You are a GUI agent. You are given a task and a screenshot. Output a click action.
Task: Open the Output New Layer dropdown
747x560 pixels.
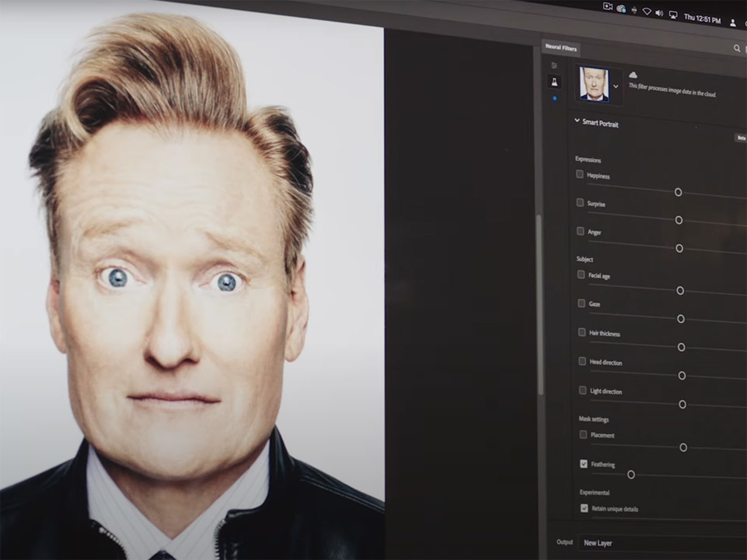[x=662, y=543]
